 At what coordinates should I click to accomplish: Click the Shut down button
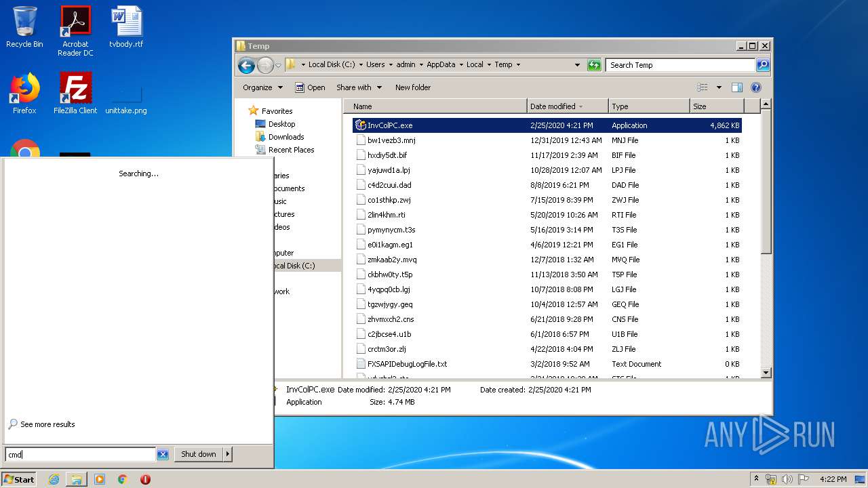[x=199, y=455]
